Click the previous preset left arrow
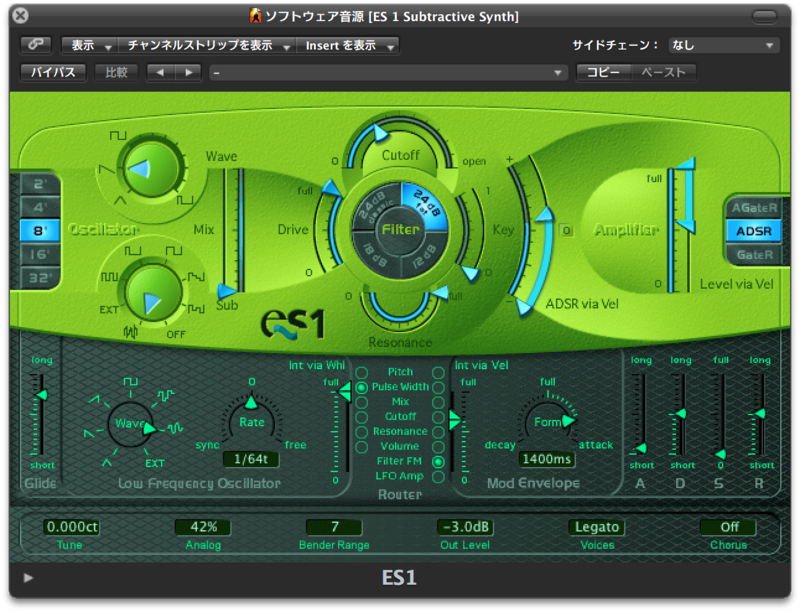800x612 pixels. click(x=160, y=72)
